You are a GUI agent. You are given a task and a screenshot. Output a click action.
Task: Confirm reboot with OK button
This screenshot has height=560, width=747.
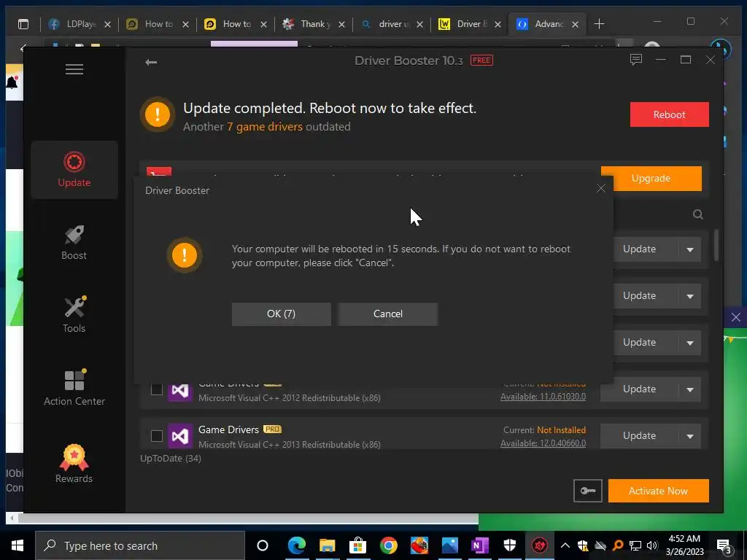point(282,314)
